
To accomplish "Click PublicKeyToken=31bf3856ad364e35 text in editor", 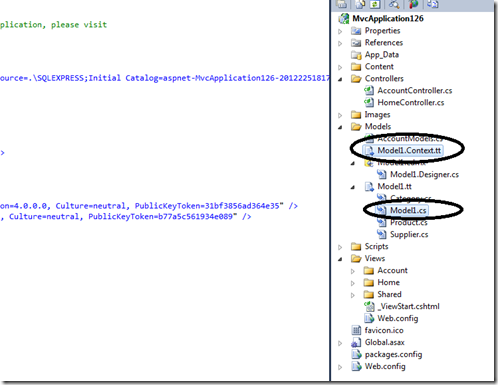I will (207, 206).
